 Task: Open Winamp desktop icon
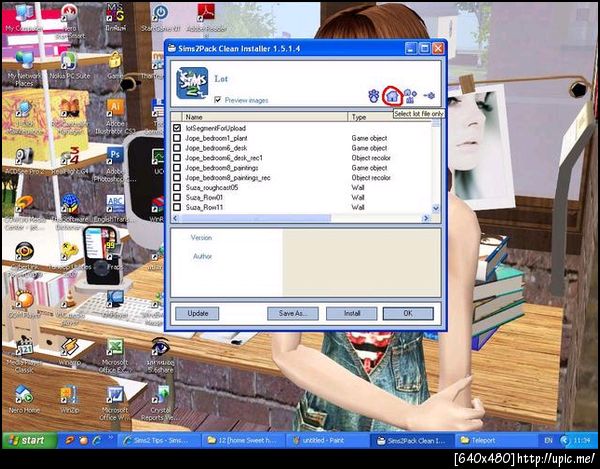[69, 351]
